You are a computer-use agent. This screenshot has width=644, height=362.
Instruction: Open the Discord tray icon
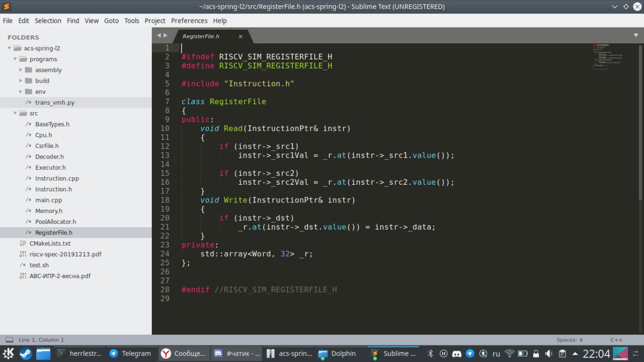(x=457, y=353)
